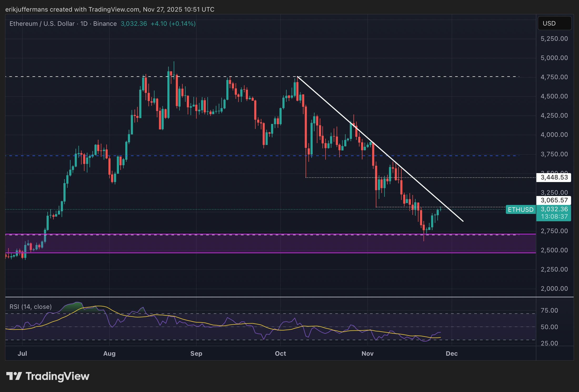Click the Aug label on time axis

(x=109, y=354)
